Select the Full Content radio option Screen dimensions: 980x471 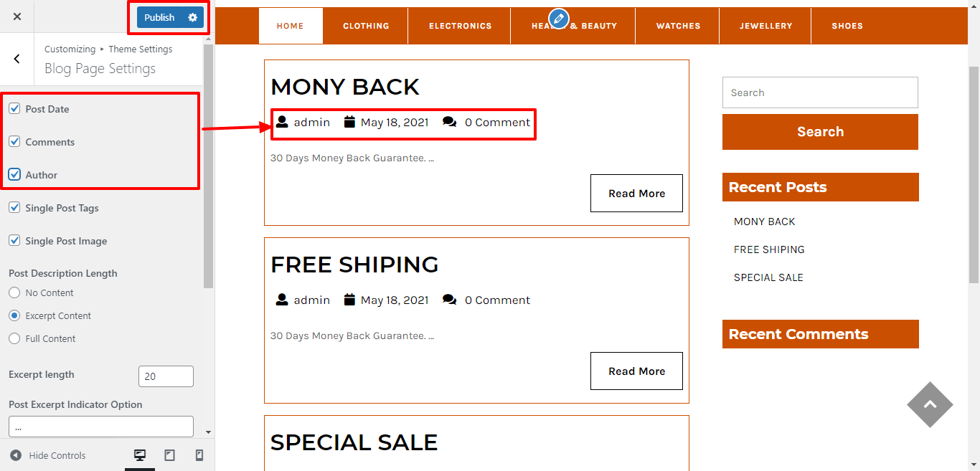[14, 338]
